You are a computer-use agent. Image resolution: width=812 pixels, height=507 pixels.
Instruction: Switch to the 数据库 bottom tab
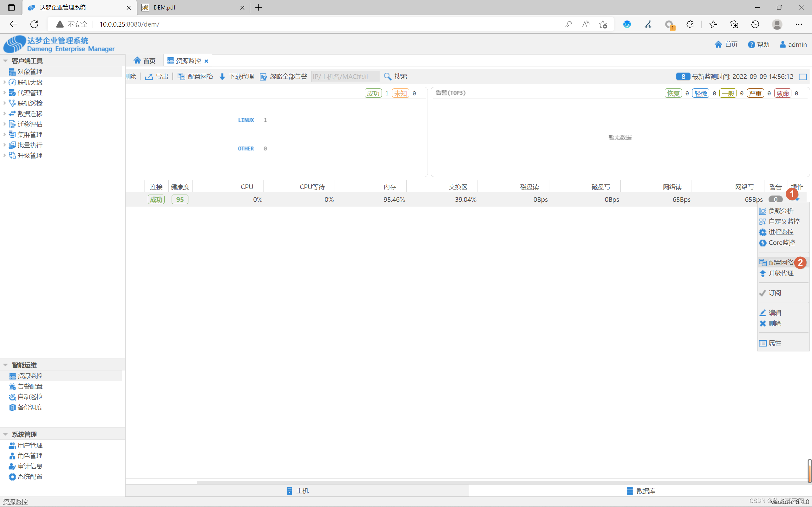tap(640, 491)
